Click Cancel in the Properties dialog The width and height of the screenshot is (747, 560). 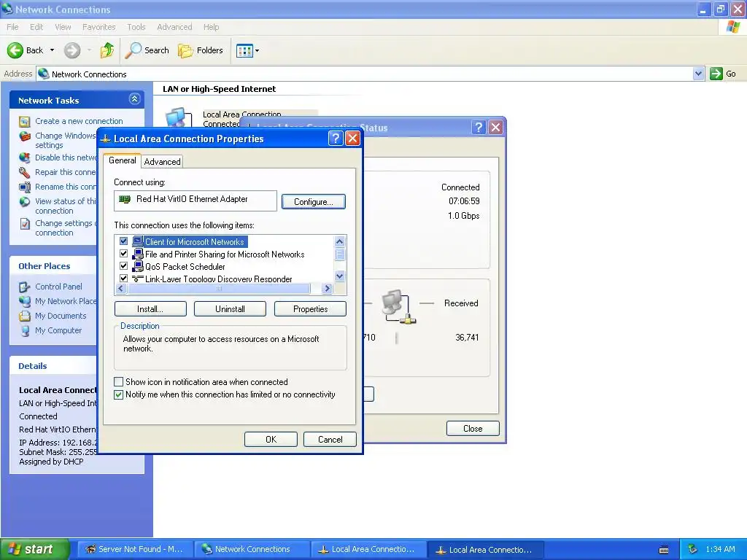(x=330, y=439)
